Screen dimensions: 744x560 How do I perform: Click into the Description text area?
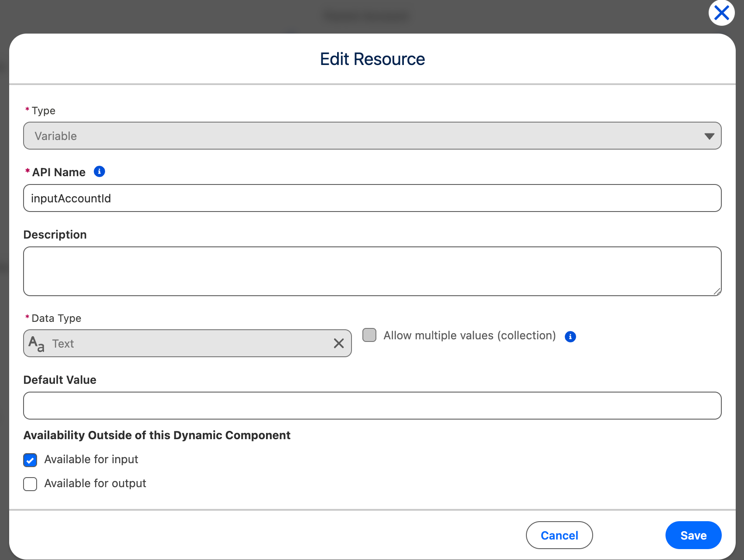(372, 271)
